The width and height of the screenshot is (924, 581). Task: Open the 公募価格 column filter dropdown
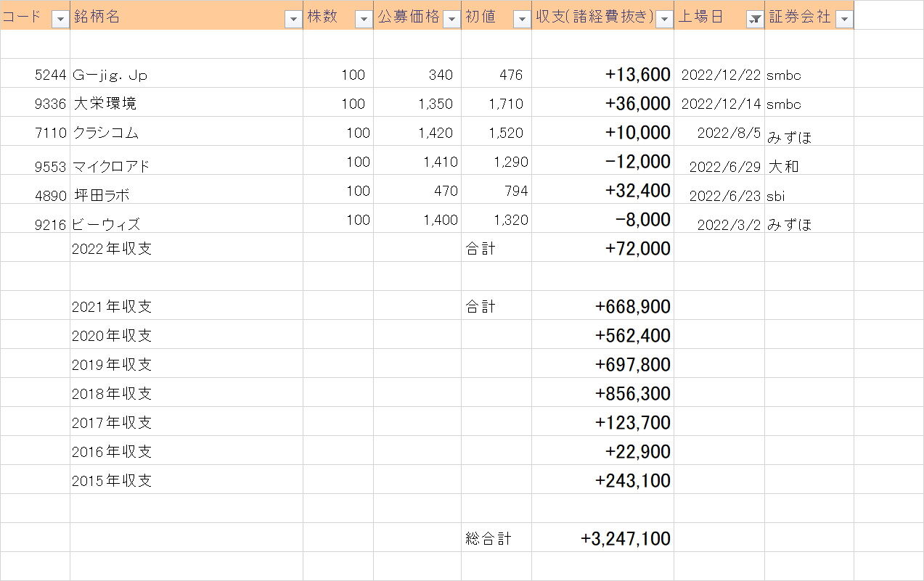tap(451, 20)
